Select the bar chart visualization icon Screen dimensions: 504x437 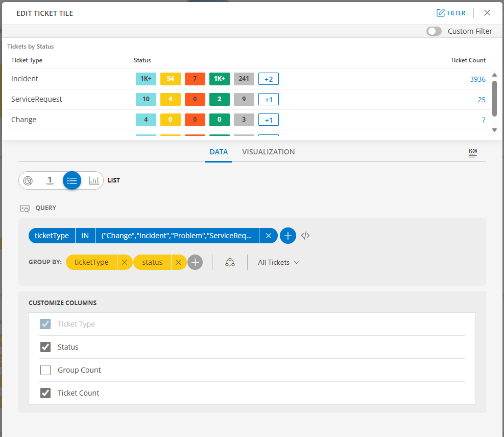click(93, 180)
